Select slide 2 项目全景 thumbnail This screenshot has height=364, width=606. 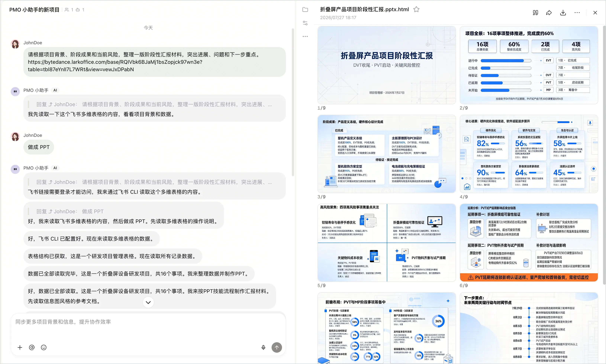[x=528, y=65]
